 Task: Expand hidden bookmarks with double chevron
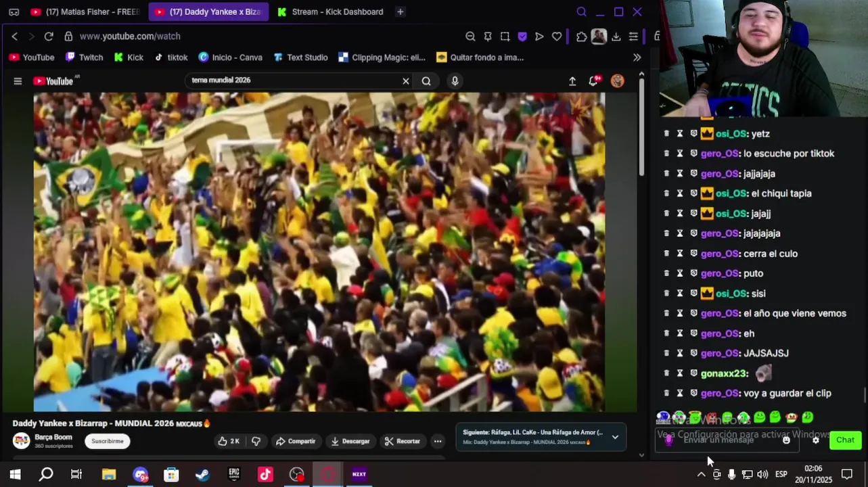coord(637,57)
